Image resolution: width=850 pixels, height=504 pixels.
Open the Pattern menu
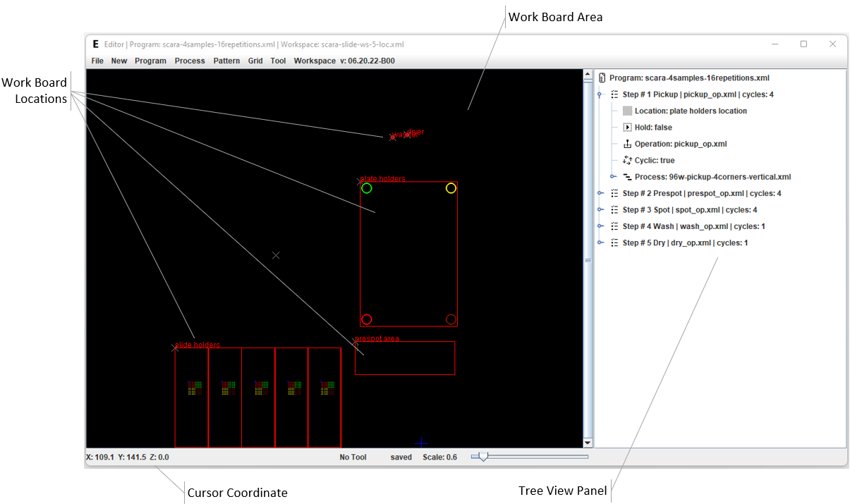(x=226, y=61)
